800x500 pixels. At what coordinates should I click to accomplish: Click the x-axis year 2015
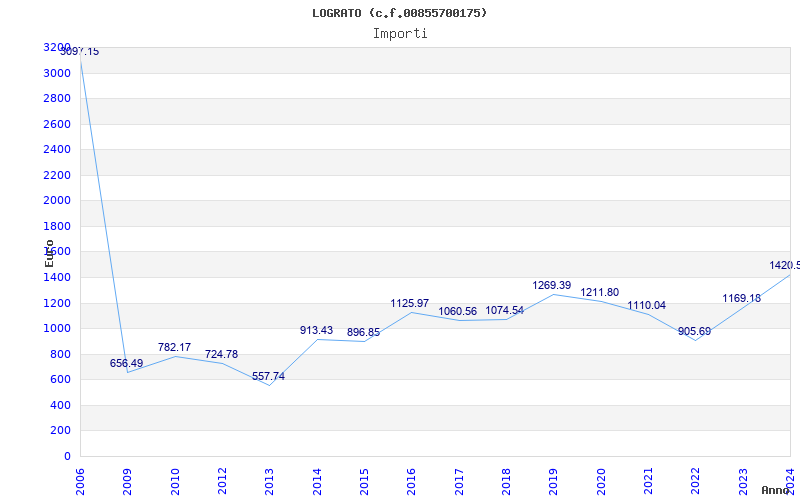click(364, 481)
